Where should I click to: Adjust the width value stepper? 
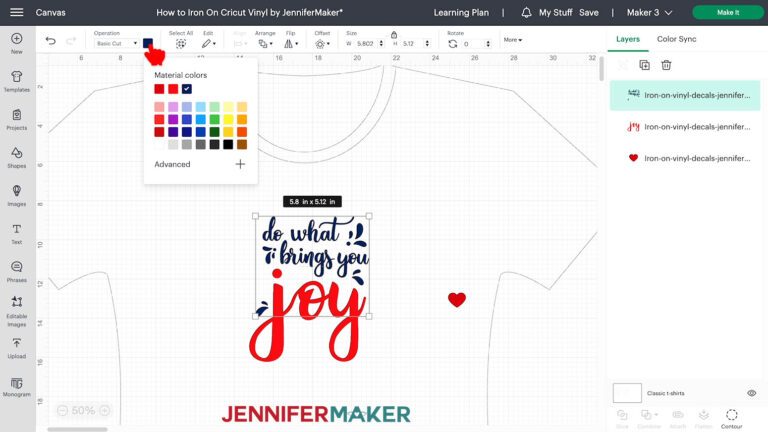click(x=381, y=44)
